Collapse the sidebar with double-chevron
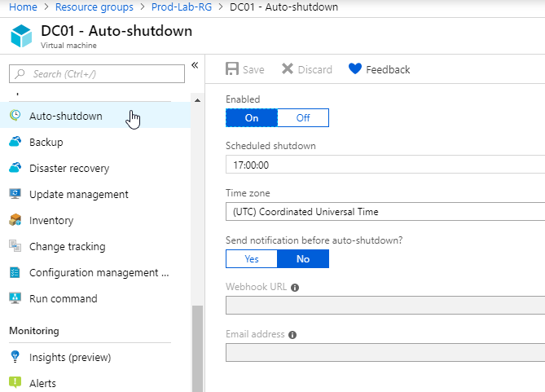 point(195,65)
